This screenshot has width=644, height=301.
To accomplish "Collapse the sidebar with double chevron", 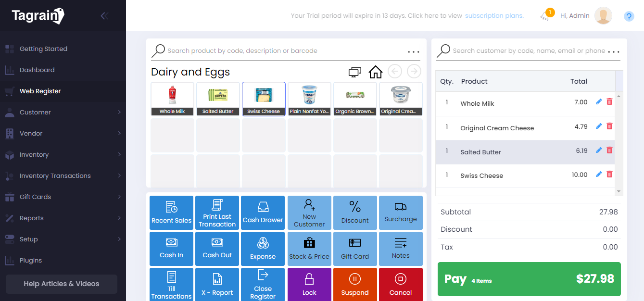I will pos(104,16).
